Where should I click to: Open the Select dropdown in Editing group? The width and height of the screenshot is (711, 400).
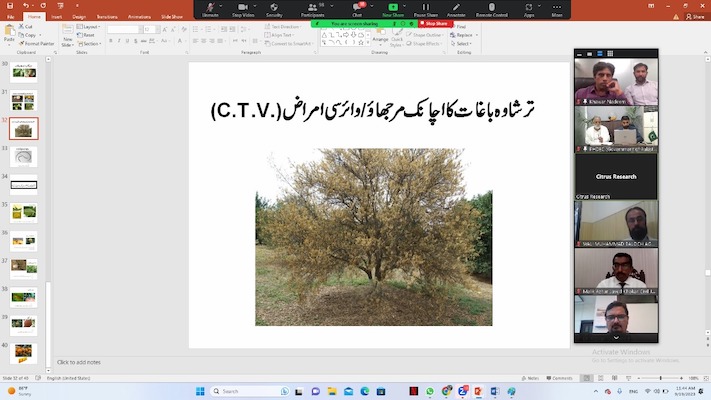(x=463, y=44)
